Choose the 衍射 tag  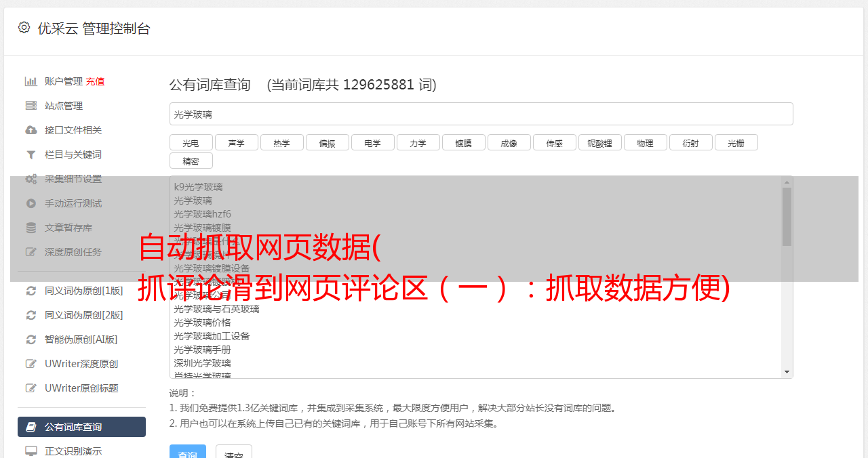click(691, 142)
